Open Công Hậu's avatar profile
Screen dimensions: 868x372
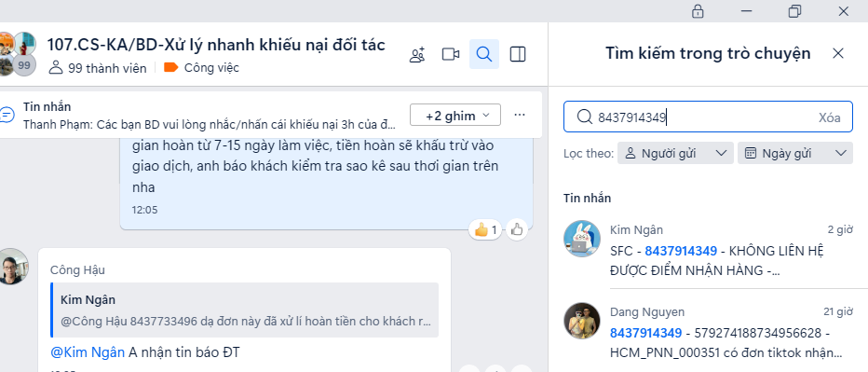[x=13, y=267]
